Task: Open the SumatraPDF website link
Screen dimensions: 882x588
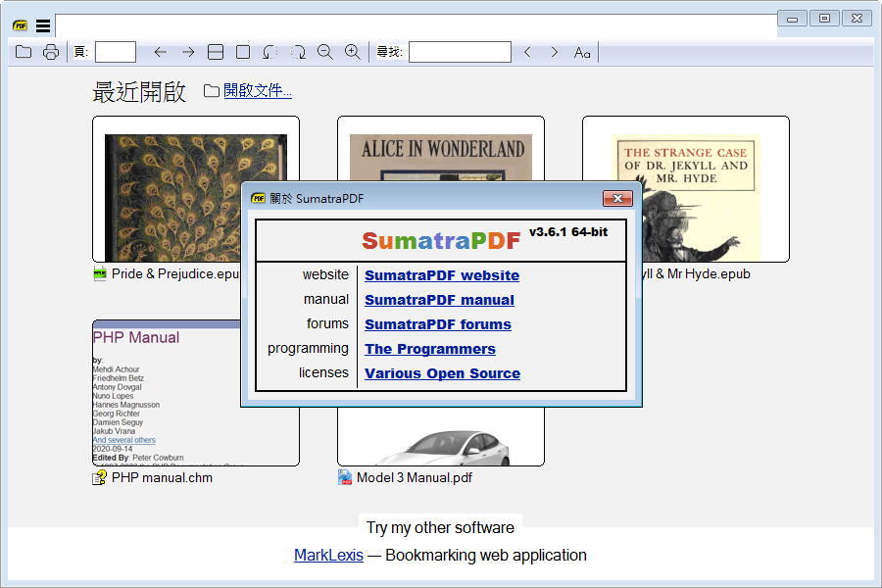Action: pos(441,274)
